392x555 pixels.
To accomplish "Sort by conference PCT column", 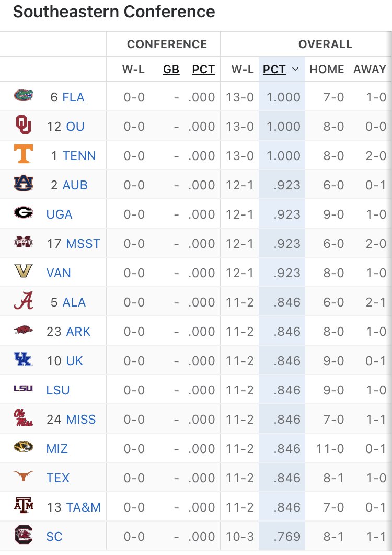I will click(203, 69).
